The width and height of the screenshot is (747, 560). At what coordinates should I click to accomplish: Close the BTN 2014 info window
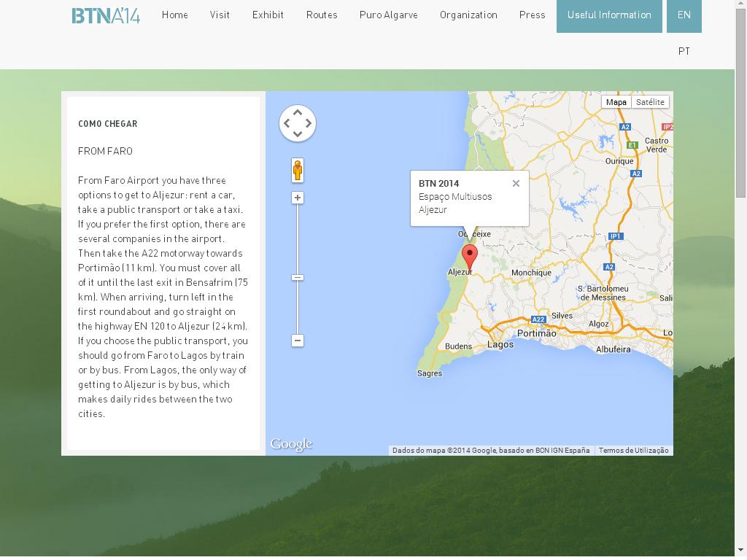(516, 183)
